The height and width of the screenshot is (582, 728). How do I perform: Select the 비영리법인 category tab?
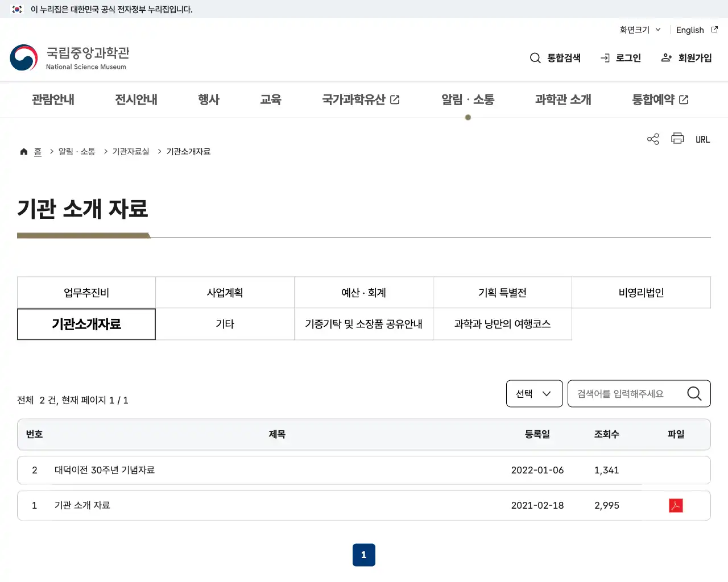641,292
